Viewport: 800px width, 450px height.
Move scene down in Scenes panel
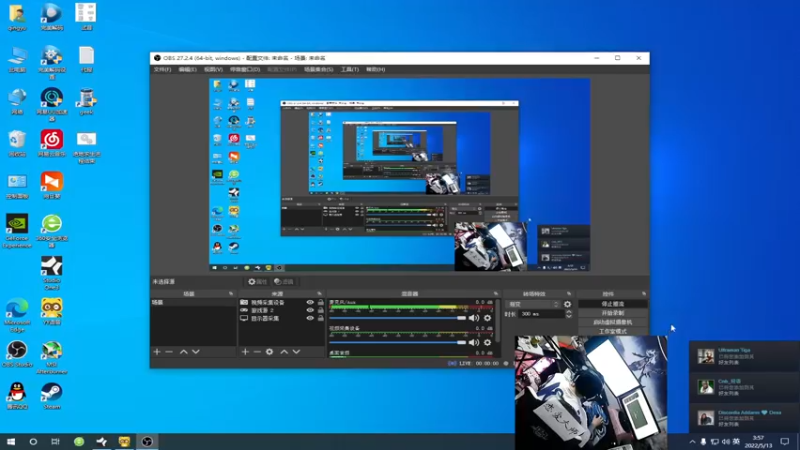(x=195, y=352)
